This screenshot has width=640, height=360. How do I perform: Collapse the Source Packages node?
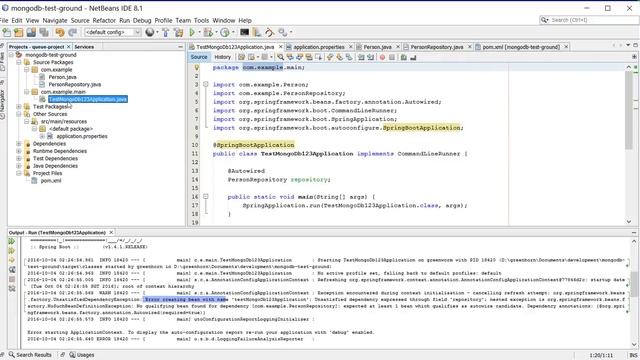click(19, 62)
